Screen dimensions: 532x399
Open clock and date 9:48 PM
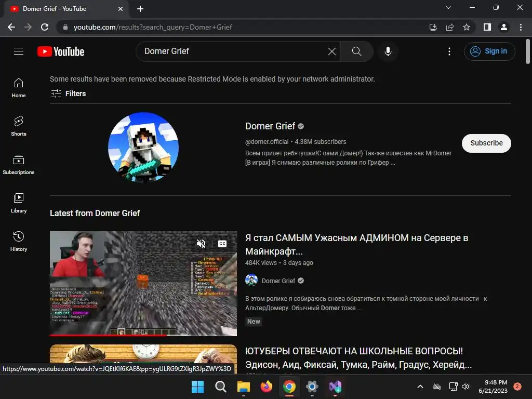click(493, 387)
